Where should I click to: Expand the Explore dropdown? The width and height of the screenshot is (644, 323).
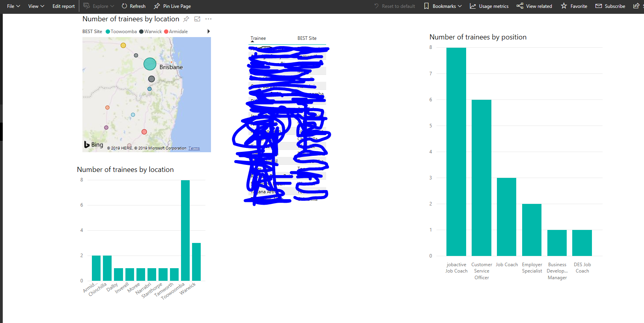tap(99, 6)
